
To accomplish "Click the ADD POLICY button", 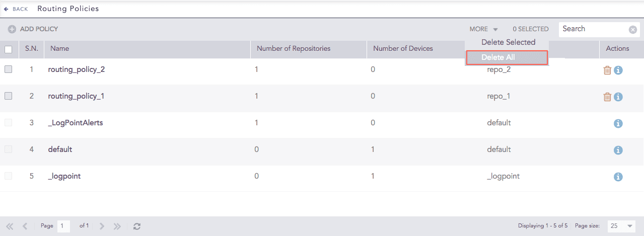I will pos(33,29).
